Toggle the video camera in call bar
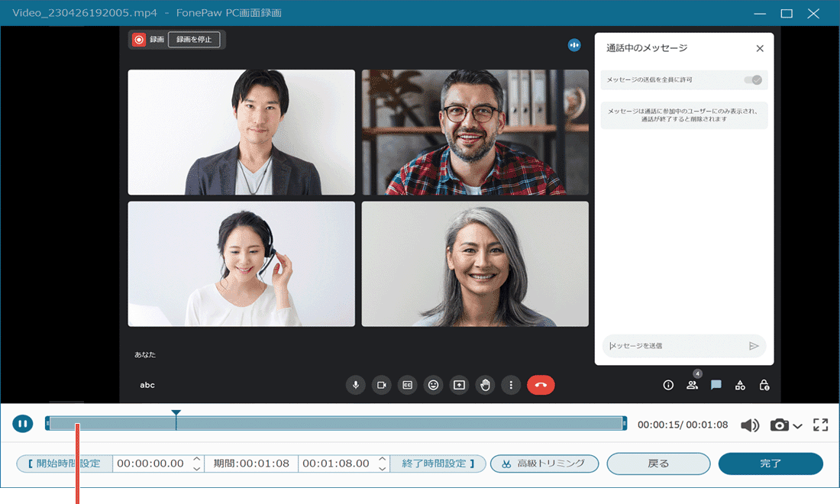840x504 pixels. (381, 385)
